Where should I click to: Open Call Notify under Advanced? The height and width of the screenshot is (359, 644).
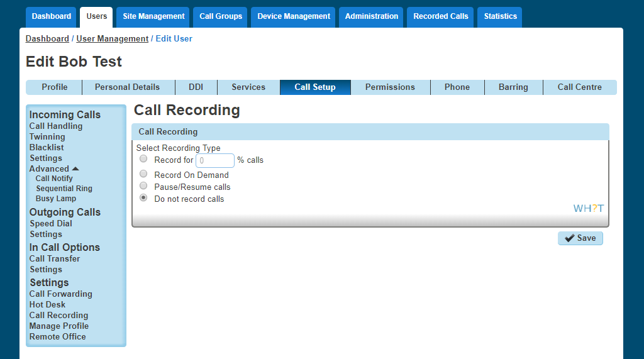[54, 179]
